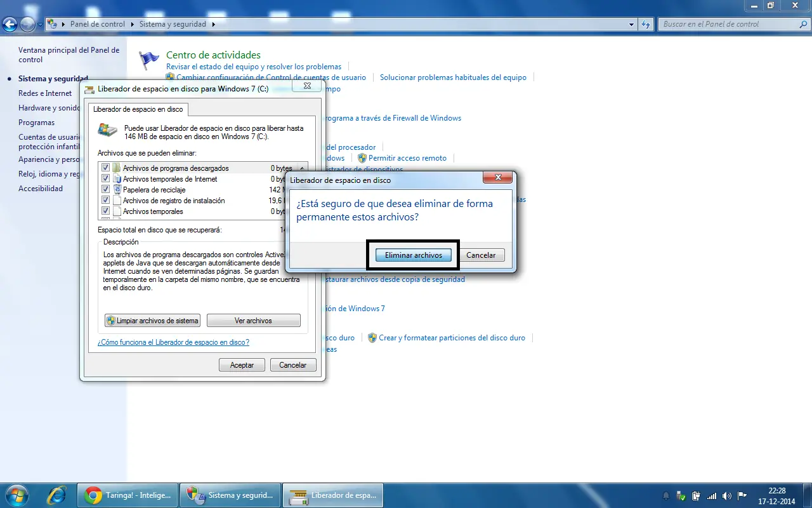Click the Centro de actividades flag icon
This screenshot has width=812, height=508.
(x=149, y=60)
